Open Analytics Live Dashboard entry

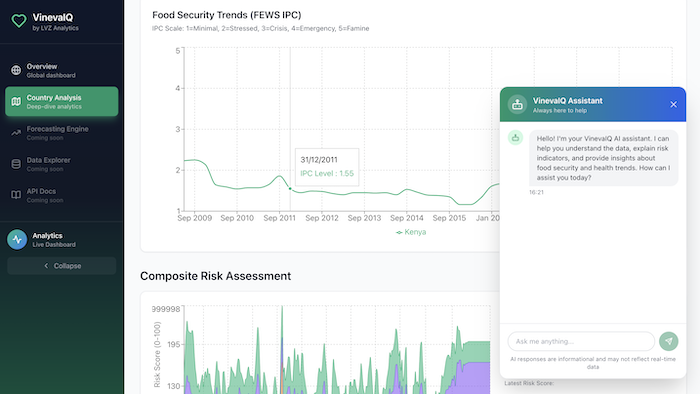(x=62, y=240)
